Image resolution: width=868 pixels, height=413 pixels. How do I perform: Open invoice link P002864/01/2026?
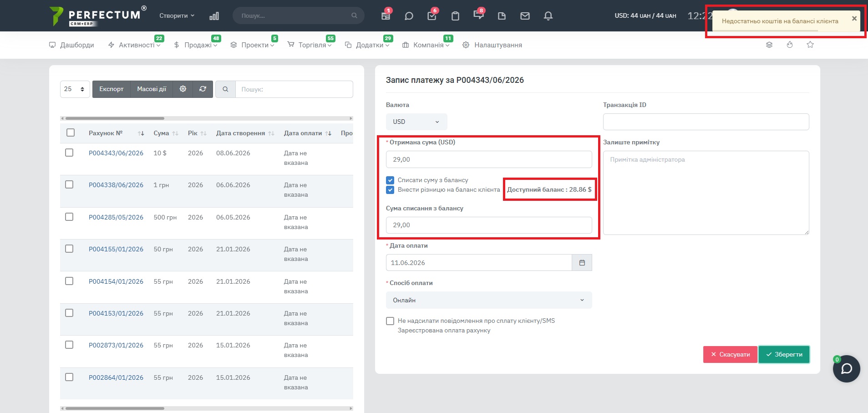(116, 377)
